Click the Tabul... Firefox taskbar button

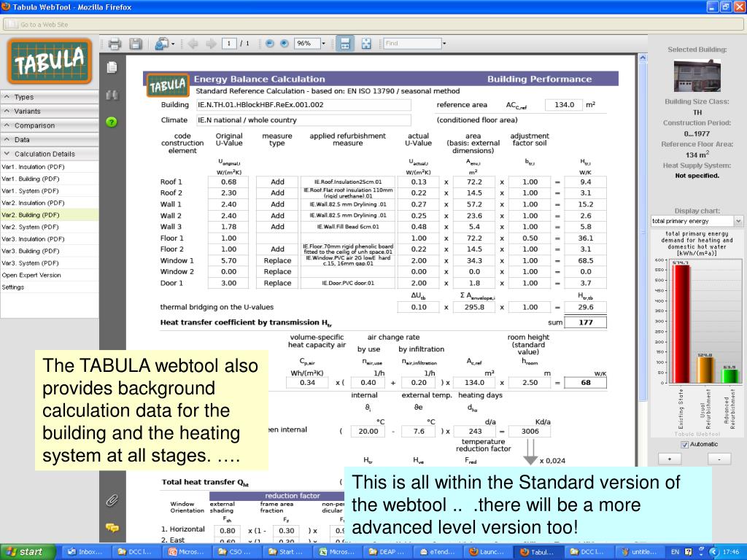point(538,552)
